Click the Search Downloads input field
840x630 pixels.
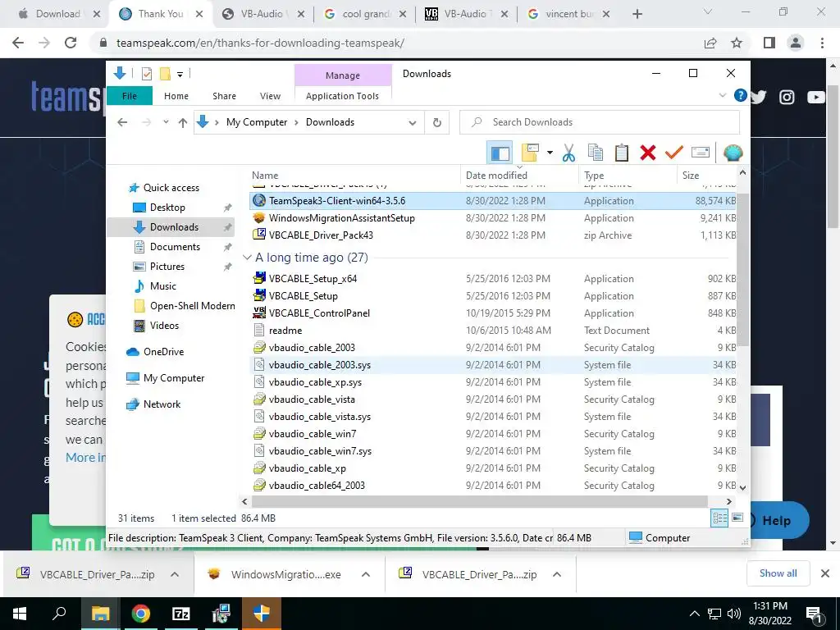pos(600,122)
